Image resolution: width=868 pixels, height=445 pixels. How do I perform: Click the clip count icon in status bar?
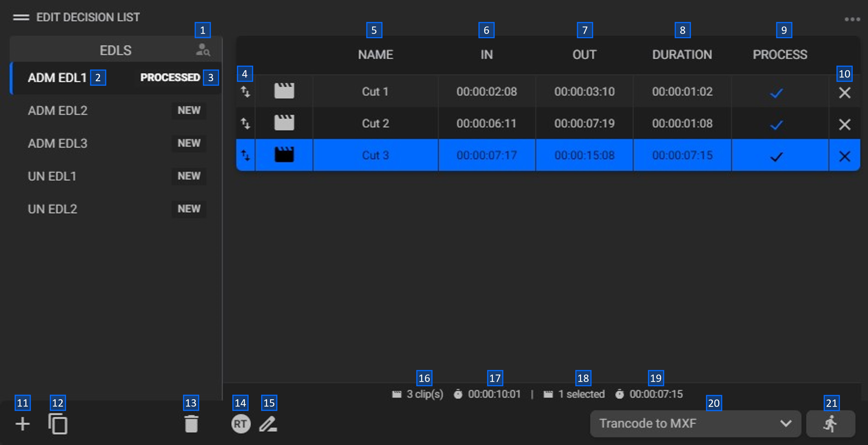[x=397, y=394]
